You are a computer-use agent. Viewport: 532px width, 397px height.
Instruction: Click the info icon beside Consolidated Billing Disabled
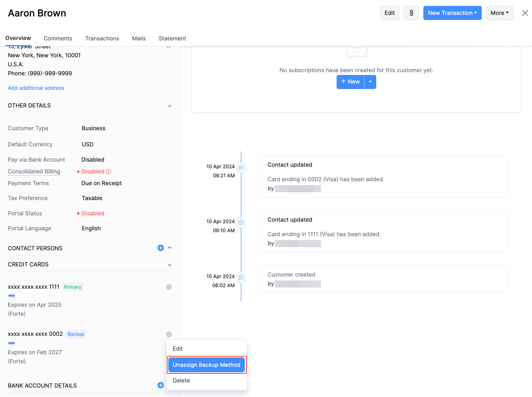tap(109, 171)
